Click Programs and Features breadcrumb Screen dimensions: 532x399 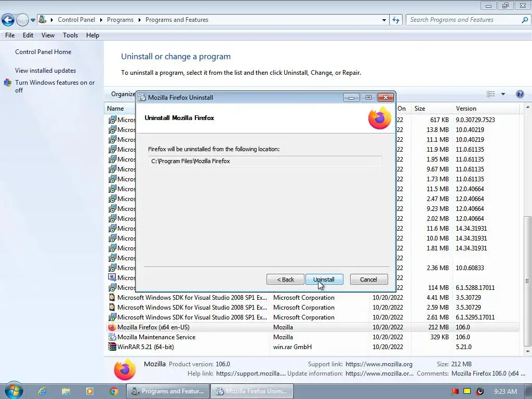coord(177,20)
